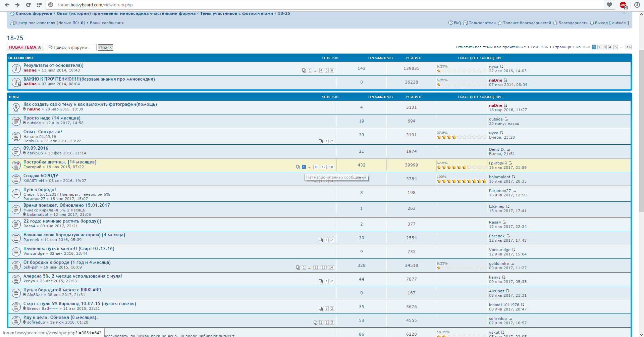
Task: Click the Поиск search button
Action: pyautogui.click(x=105, y=47)
